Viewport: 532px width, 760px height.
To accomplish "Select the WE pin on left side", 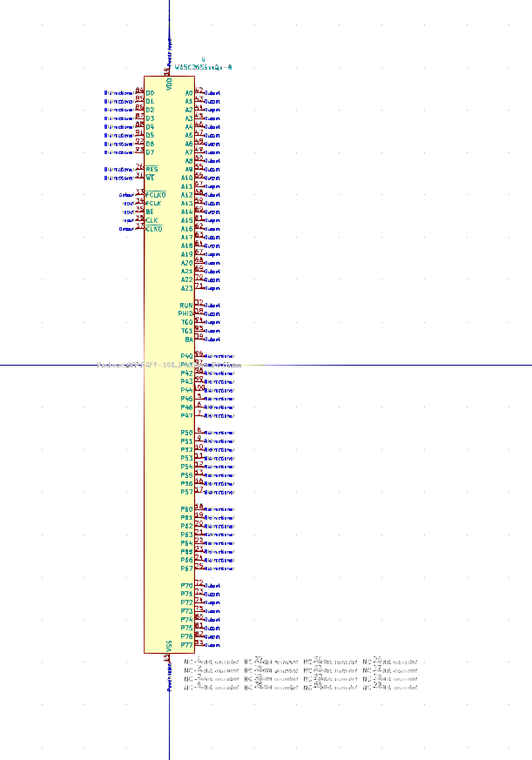I will point(139,178).
